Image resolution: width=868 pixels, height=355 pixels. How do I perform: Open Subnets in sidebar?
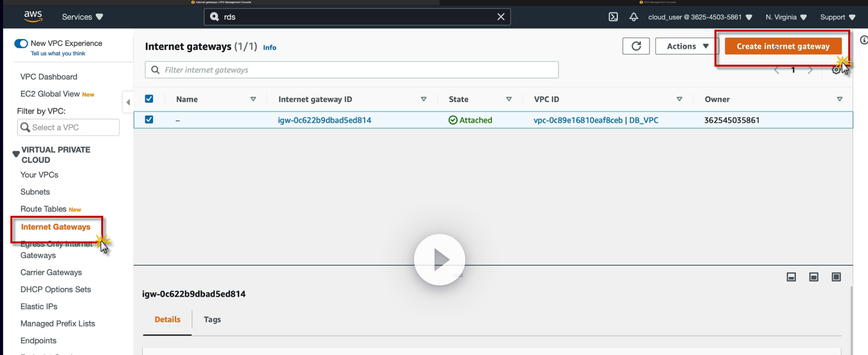35,192
